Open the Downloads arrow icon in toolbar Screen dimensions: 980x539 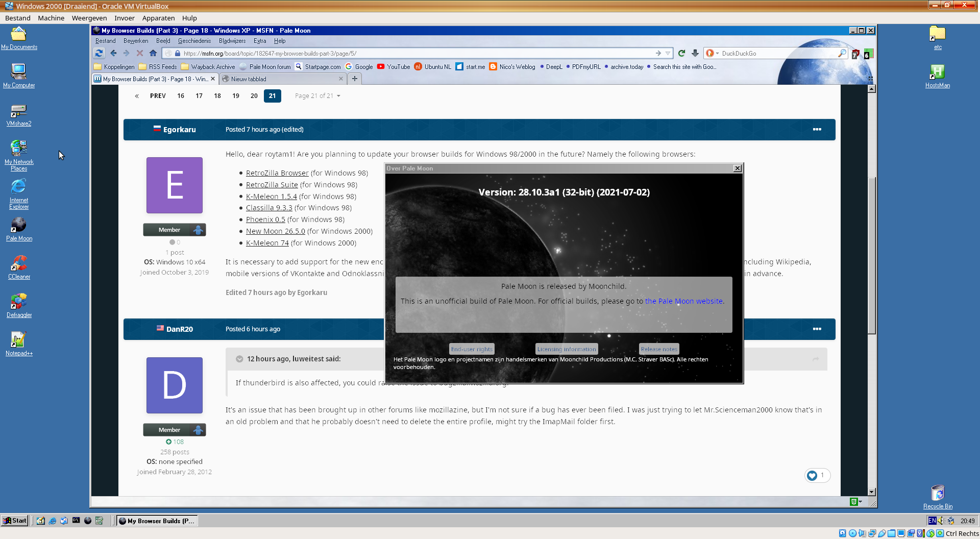695,53
